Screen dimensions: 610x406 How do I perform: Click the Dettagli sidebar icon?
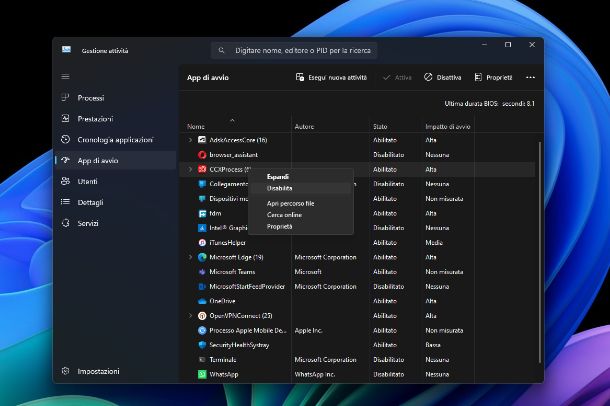(65, 202)
